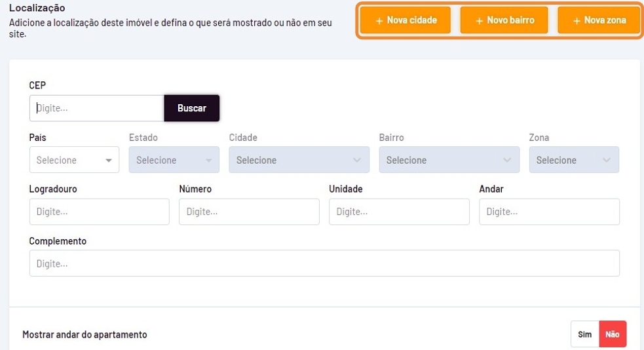Image resolution: width=644 pixels, height=350 pixels.
Task: Click plus icon on Novo bairro button
Action: point(480,21)
